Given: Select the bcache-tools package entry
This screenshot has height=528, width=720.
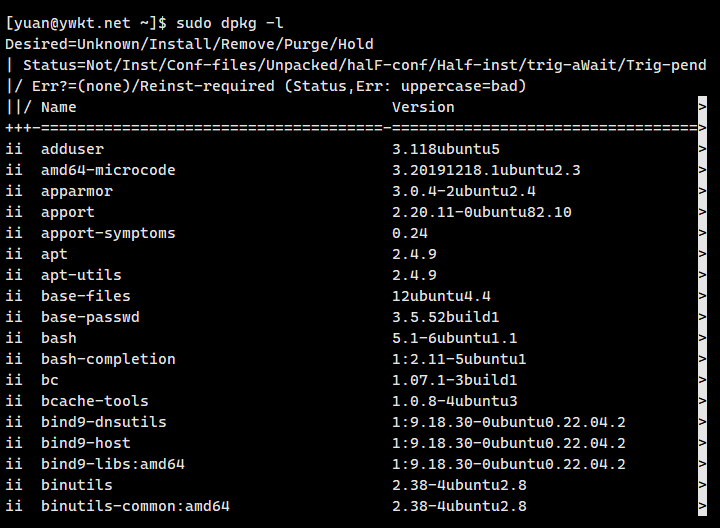Looking at the screenshot, I should click(95, 401).
